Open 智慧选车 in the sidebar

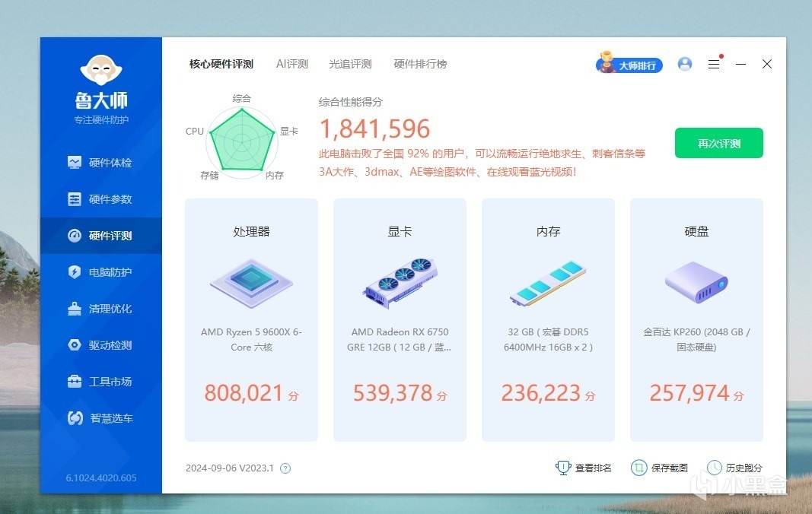click(101, 418)
